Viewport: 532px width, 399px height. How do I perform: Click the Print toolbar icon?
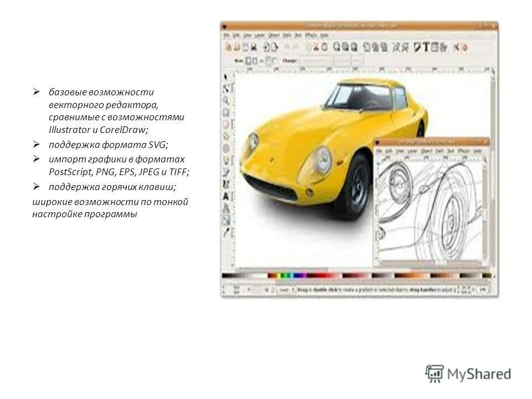coord(253,47)
